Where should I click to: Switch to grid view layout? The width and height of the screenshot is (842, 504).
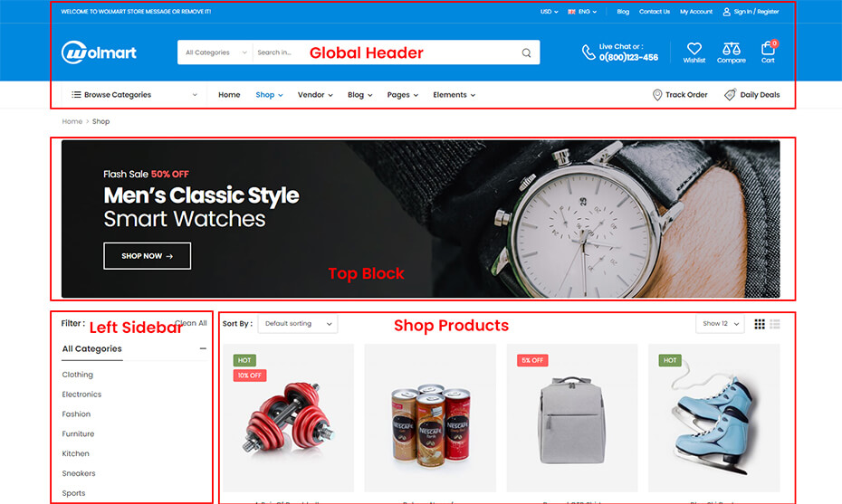tap(760, 324)
